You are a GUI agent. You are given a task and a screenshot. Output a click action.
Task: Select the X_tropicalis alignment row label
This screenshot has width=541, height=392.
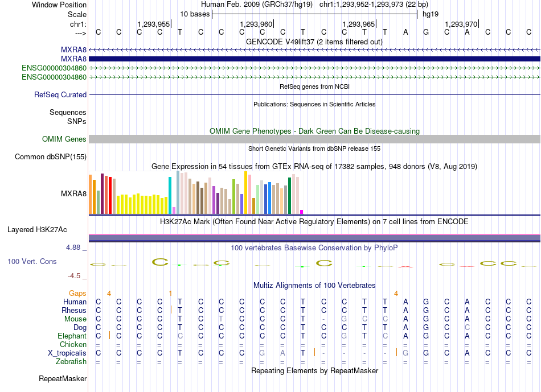pos(67,353)
